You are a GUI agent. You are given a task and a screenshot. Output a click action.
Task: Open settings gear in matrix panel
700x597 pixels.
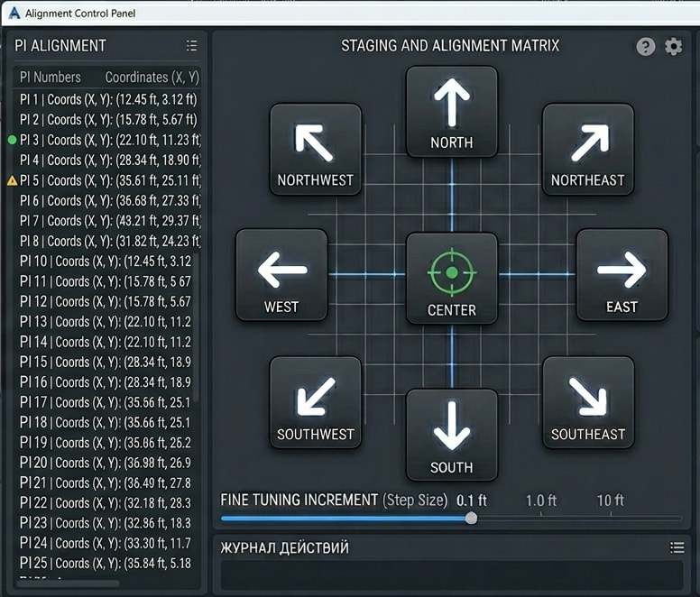673,46
